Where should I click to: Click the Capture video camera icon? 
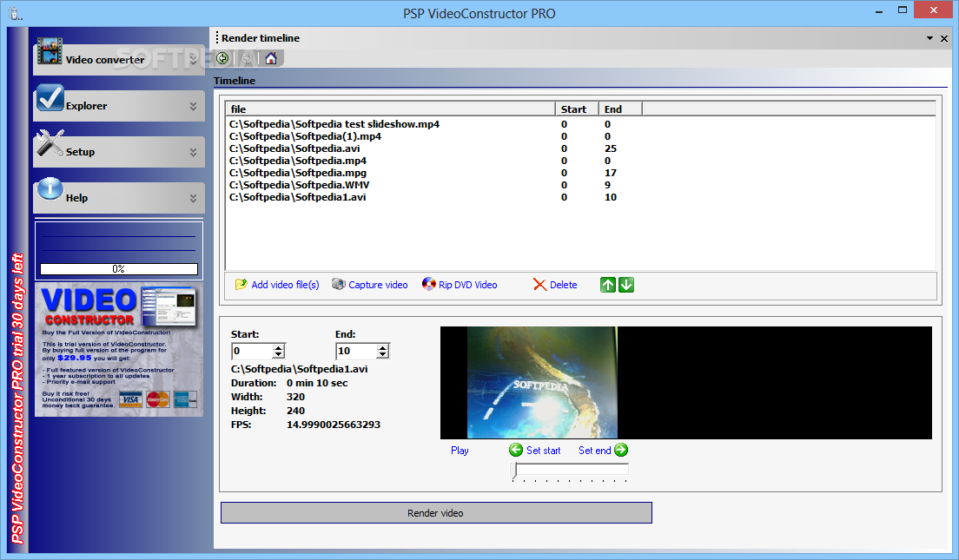click(338, 284)
